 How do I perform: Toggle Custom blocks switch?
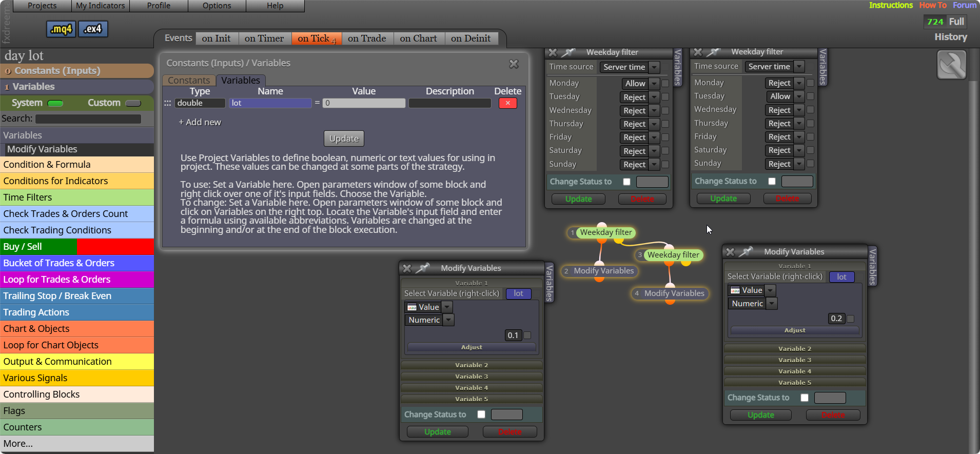click(x=133, y=103)
